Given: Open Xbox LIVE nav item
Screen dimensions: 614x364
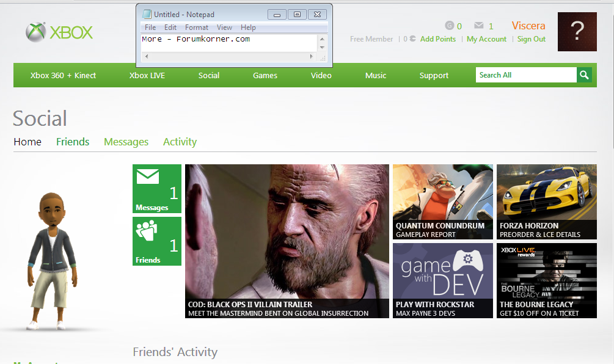Looking at the screenshot, I should (x=147, y=76).
